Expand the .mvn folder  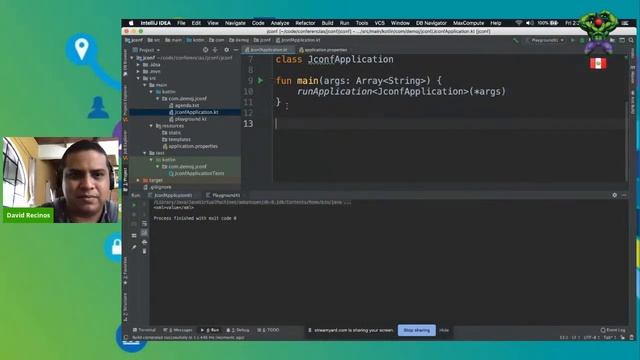[138, 71]
